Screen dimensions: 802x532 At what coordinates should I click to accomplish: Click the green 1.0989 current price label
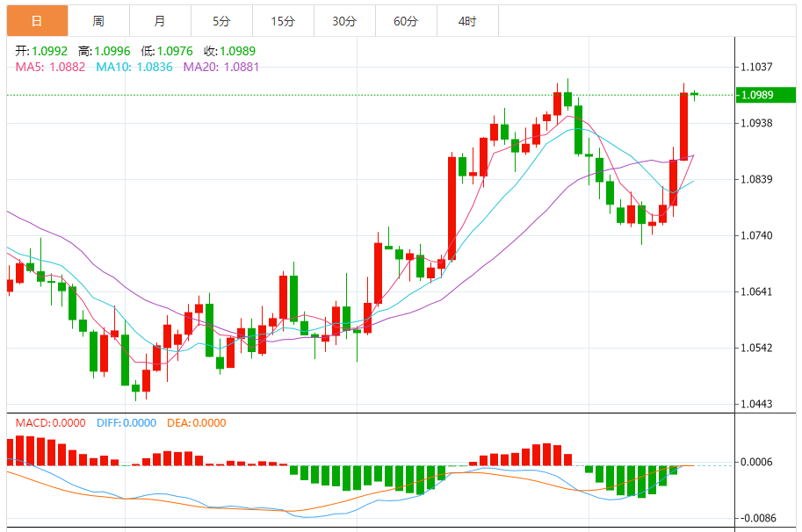tap(766, 95)
